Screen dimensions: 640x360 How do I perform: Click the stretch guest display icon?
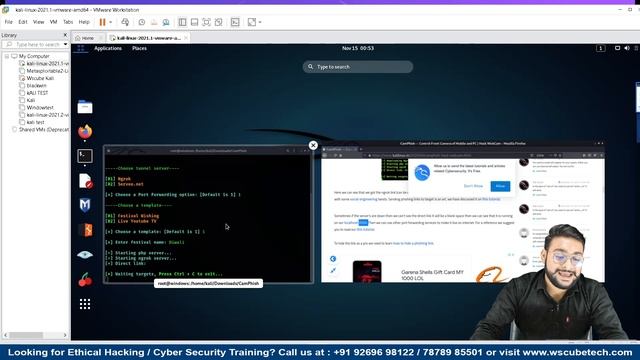pyautogui.click(x=252, y=22)
